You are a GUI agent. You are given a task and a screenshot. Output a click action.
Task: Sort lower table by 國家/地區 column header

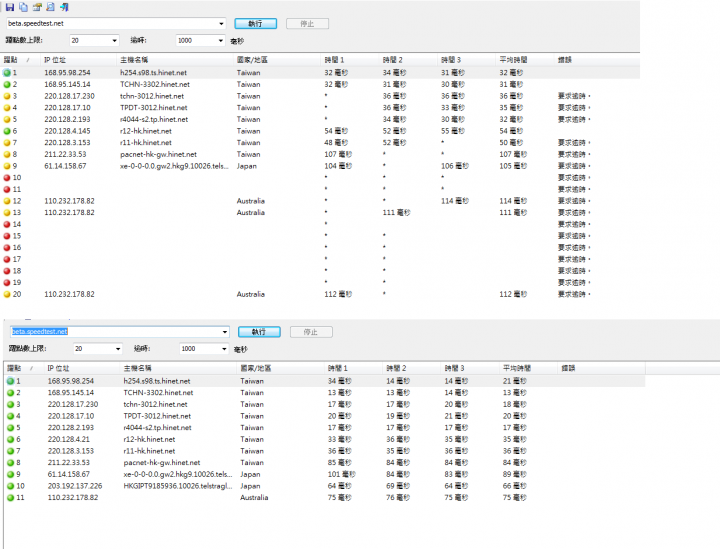(x=281, y=368)
